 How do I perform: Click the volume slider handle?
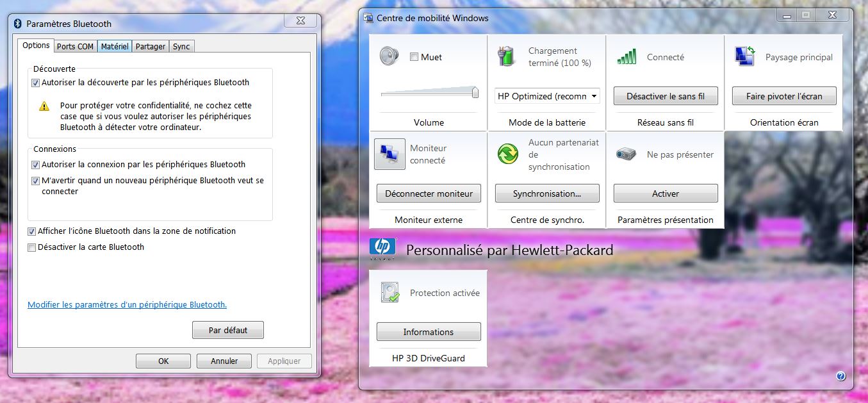[475, 92]
